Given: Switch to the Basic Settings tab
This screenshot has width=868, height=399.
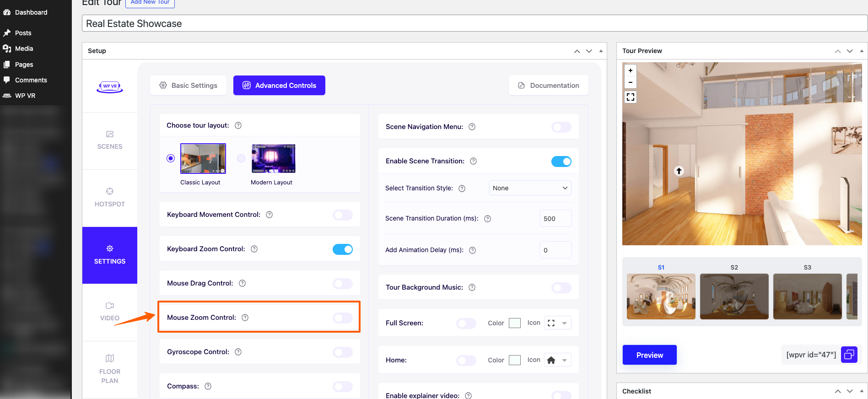Looking at the screenshot, I should pos(188,86).
